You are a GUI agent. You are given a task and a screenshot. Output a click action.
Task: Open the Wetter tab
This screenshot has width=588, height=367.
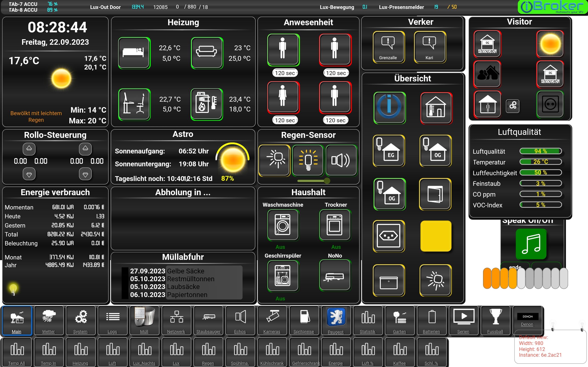[x=49, y=320]
